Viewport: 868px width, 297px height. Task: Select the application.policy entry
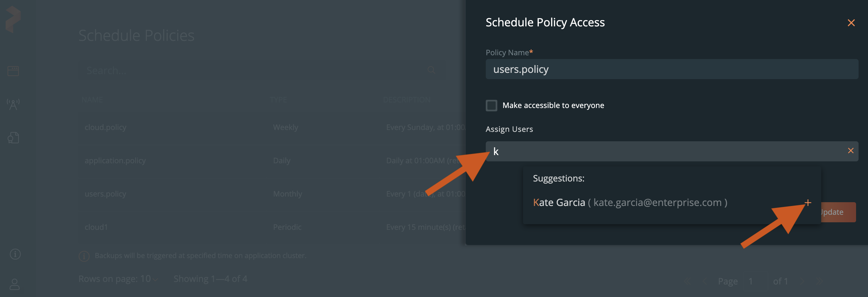[115, 161]
